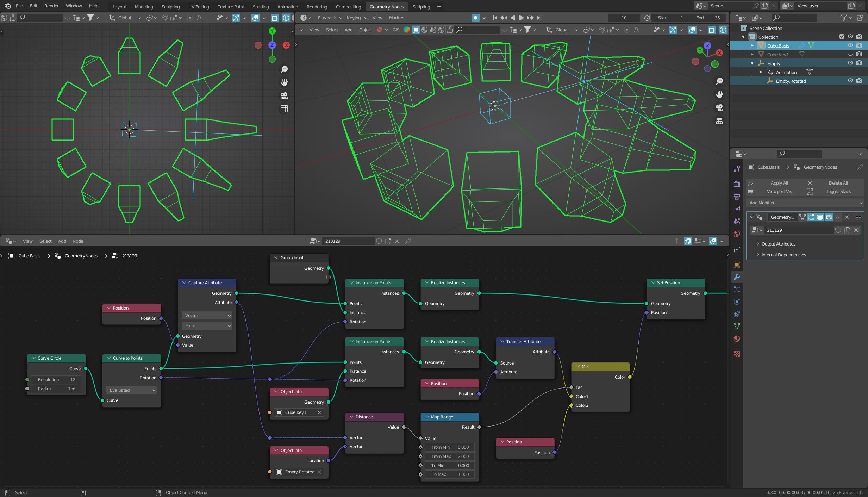The width and height of the screenshot is (868, 497).
Task: Click Curve Circle Radius field
Action: (x=56, y=389)
